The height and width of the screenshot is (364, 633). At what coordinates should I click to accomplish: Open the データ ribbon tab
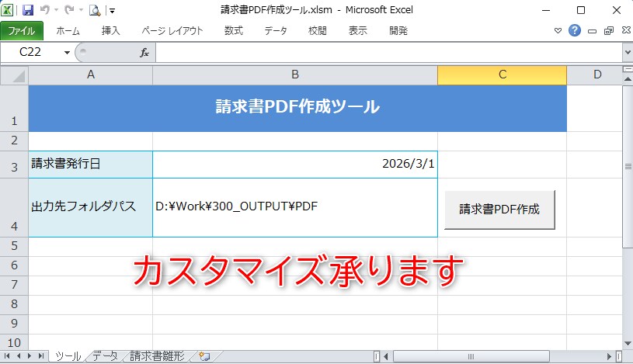(x=276, y=31)
